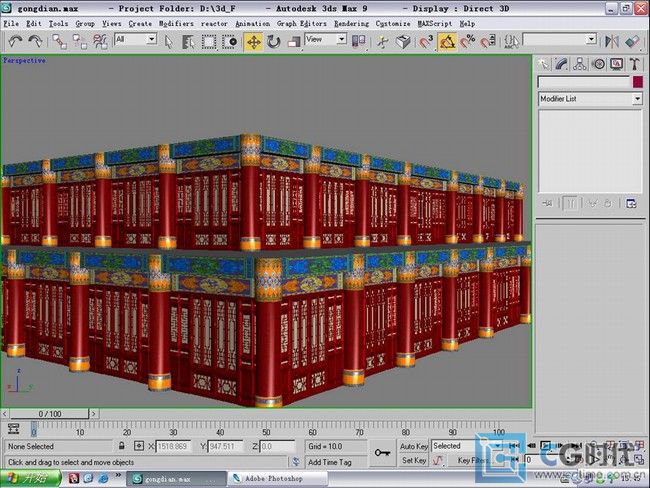Enable Auto Key animation mode
Image resolution: width=650 pixels, height=488 pixels.
[413, 446]
